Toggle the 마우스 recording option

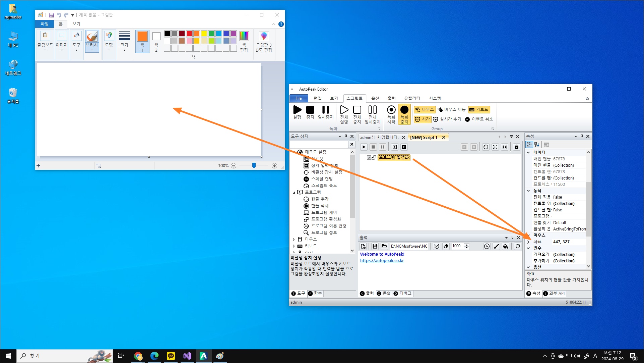[x=424, y=109]
